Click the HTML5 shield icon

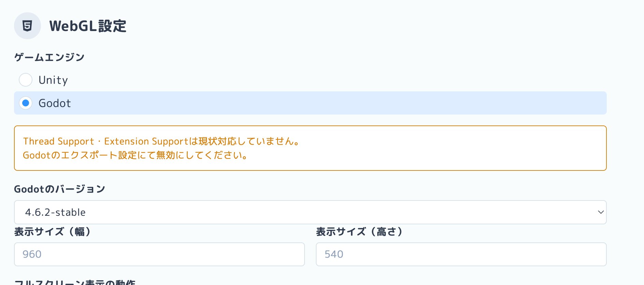(27, 26)
